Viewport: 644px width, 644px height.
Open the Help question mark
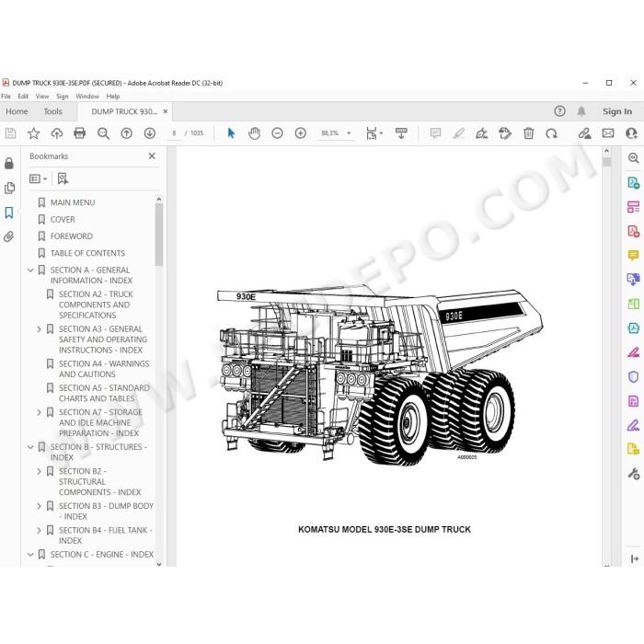tap(559, 111)
